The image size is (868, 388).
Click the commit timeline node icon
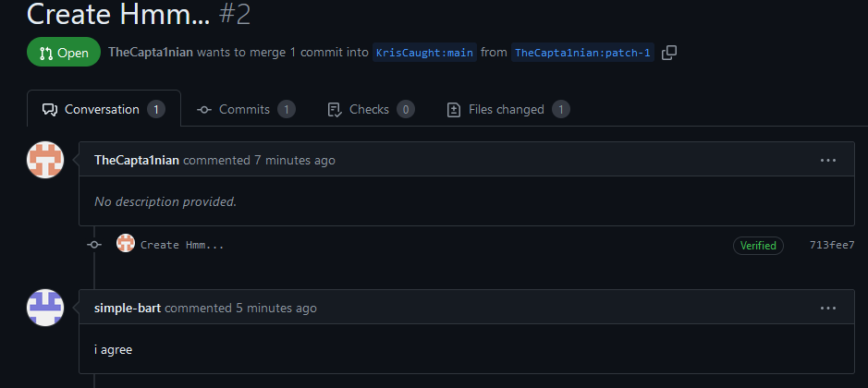point(93,245)
